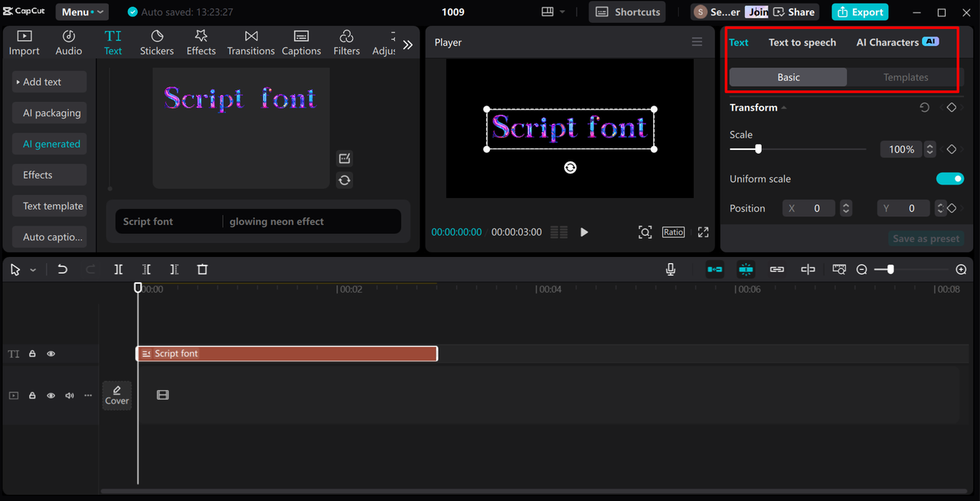Zoom in the timeline with plus icon
The height and width of the screenshot is (501, 980).
(962, 269)
